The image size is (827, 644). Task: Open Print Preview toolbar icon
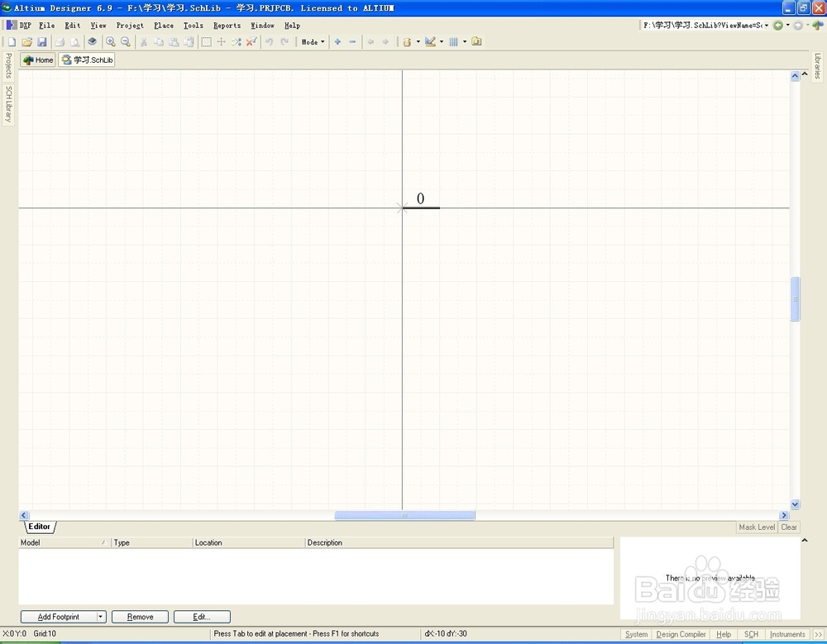(x=75, y=41)
